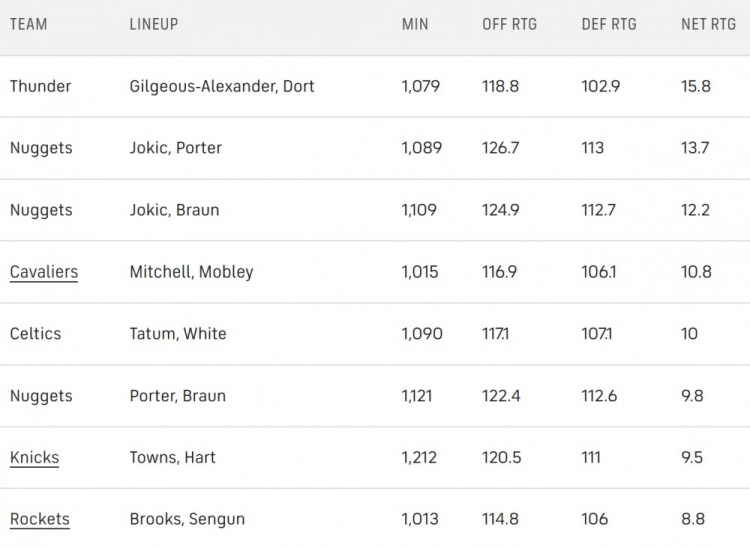Sort table by TEAM column header
Image resolution: width=750 pixels, height=548 pixels.
point(29,24)
